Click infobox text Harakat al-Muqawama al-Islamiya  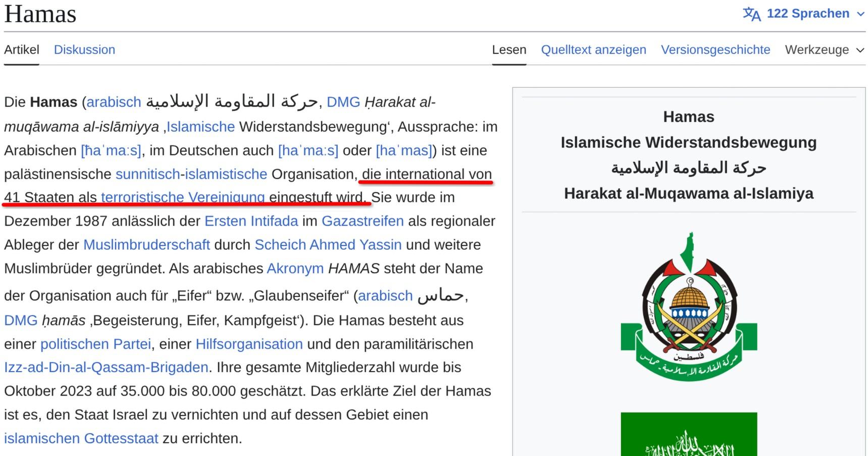tap(689, 193)
